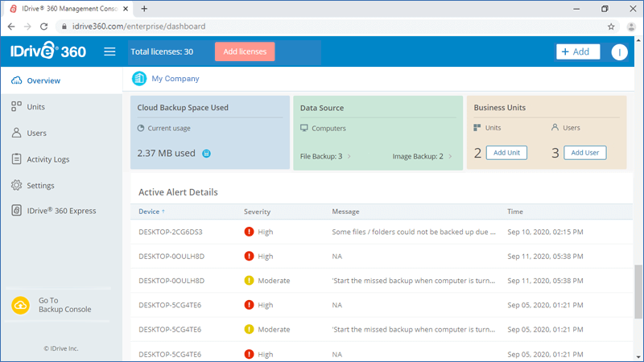The image size is (644, 362).
Task: Click the Current usage pie icon
Action: (x=141, y=128)
